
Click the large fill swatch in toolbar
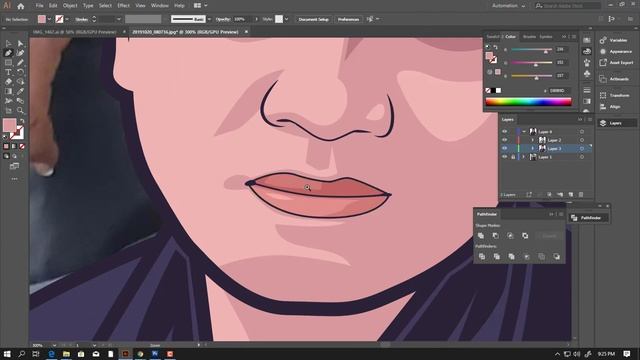9,125
